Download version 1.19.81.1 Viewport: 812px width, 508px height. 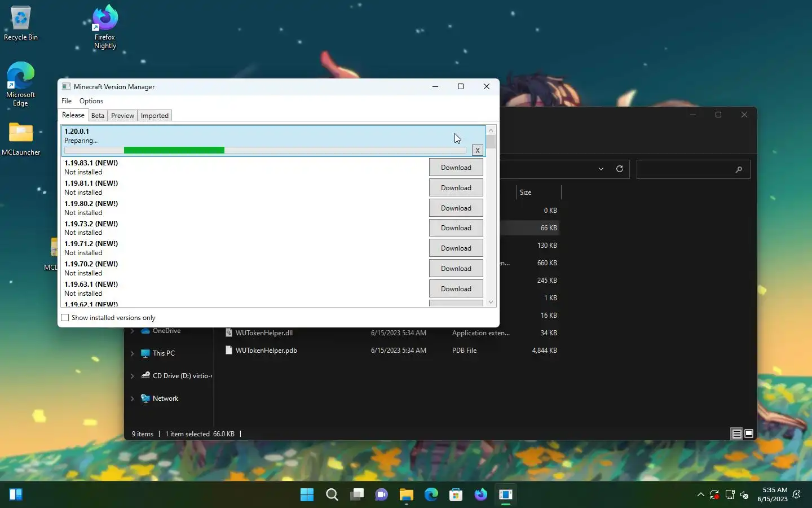(x=456, y=188)
